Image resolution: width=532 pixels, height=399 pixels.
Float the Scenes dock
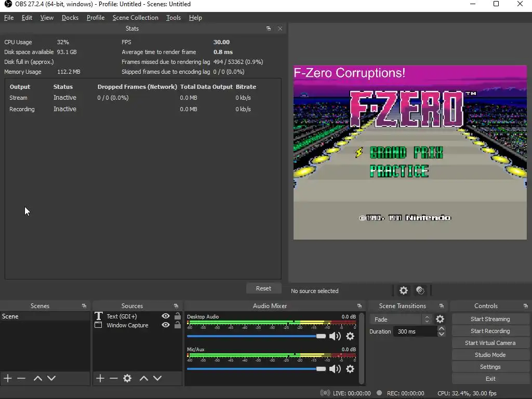coord(84,306)
